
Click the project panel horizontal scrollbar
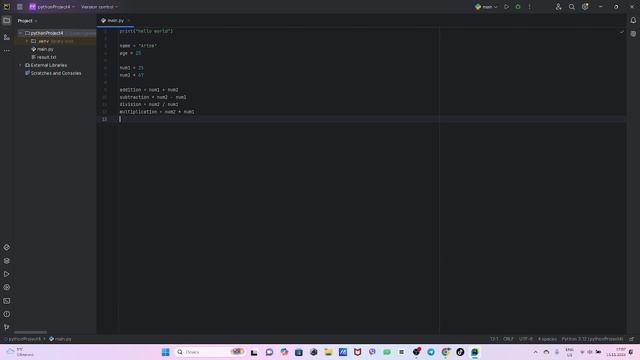(x=31, y=332)
